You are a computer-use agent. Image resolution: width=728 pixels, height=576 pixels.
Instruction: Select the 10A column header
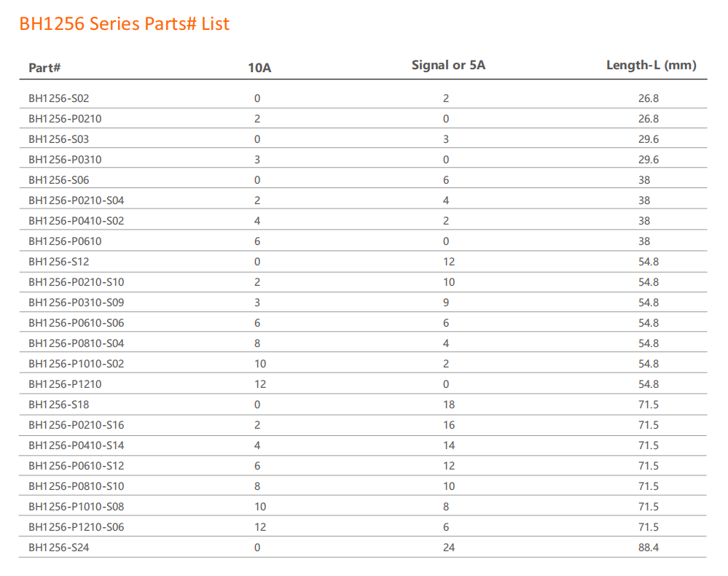259,68
